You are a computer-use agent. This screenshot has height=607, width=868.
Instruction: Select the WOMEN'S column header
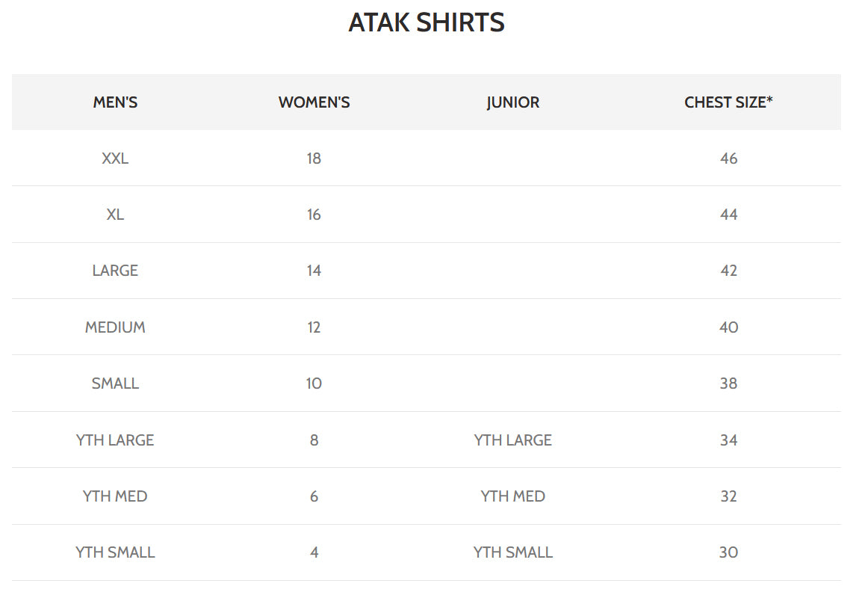coord(314,102)
